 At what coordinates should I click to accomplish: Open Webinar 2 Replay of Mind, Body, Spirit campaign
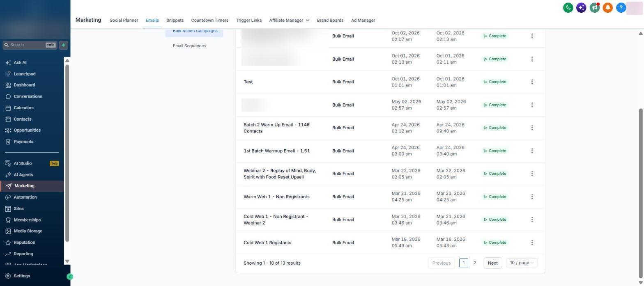(280, 174)
